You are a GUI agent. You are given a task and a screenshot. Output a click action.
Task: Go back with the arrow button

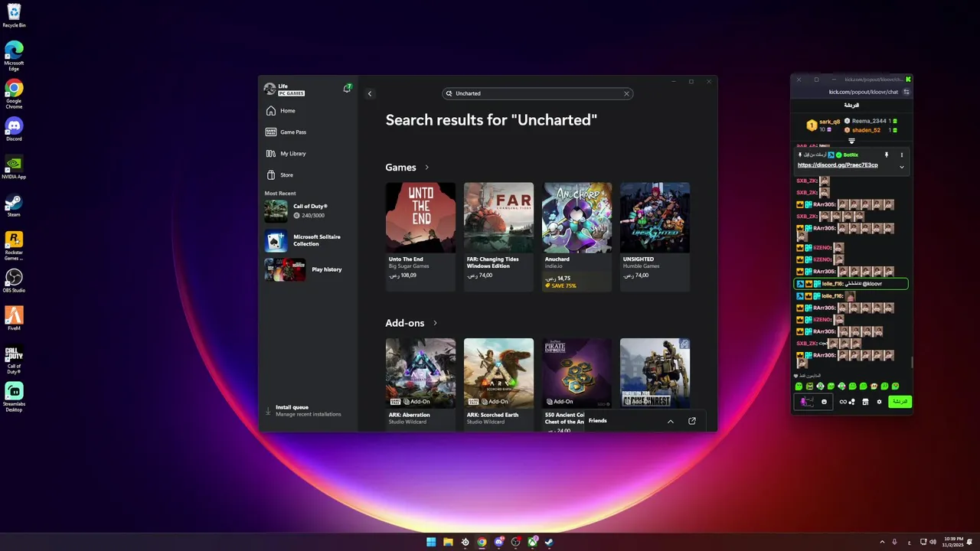pyautogui.click(x=370, y=94)
